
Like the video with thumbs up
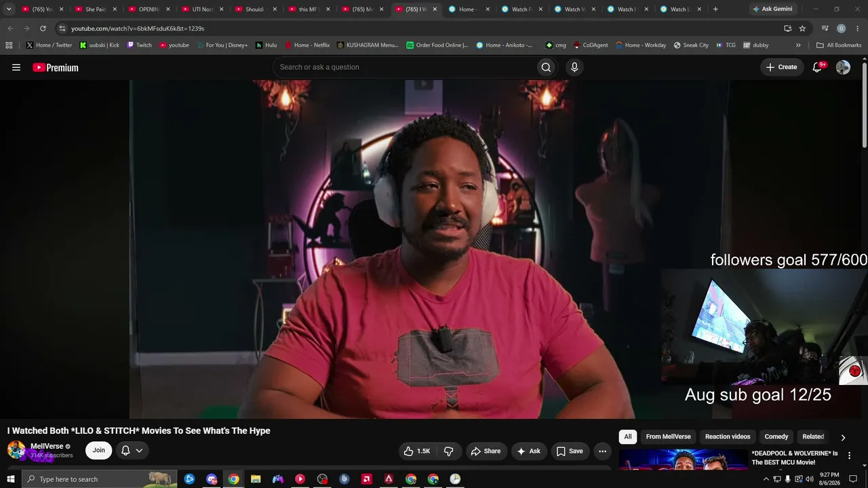click(x=417, y=451)
